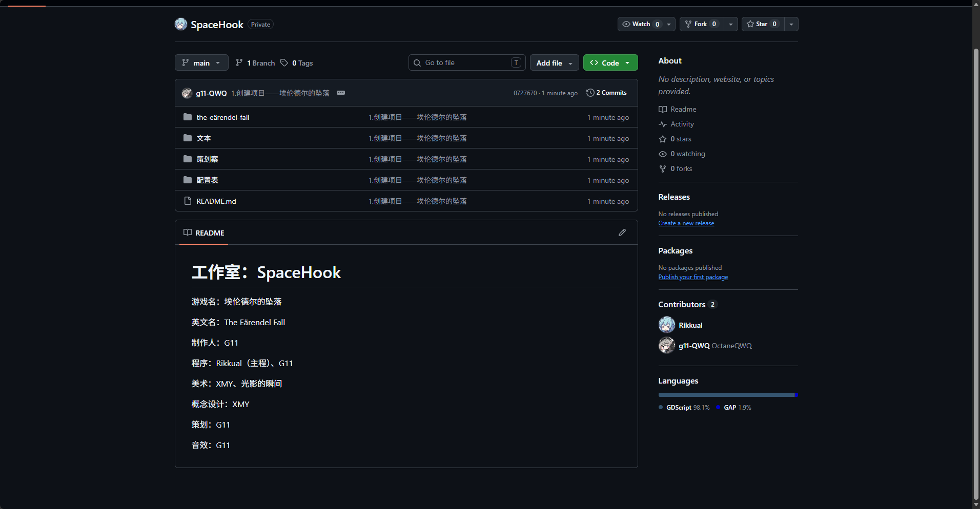This screenshot has width=980, height=509.
Task: Open the 文本 folder
Action: pyautogui.click(x=203, y=138)
